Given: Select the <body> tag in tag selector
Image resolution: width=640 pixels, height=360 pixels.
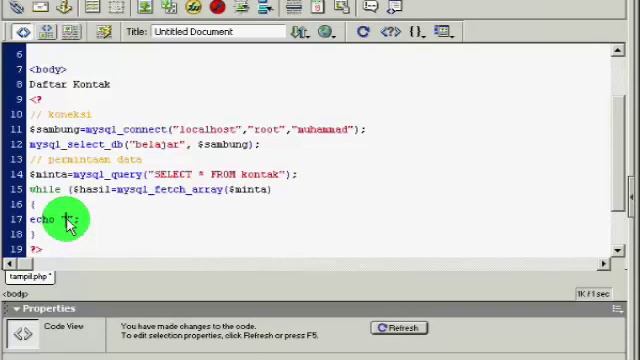Looking at the screenshot, I should 16,294.
